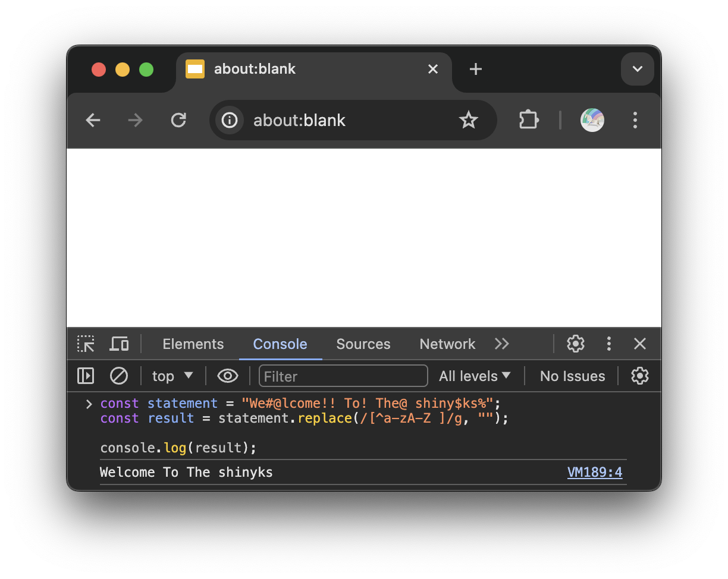Screen dimensions: 728x579
Task: Click the green maximize window button
Action: [x=146, y=70]
